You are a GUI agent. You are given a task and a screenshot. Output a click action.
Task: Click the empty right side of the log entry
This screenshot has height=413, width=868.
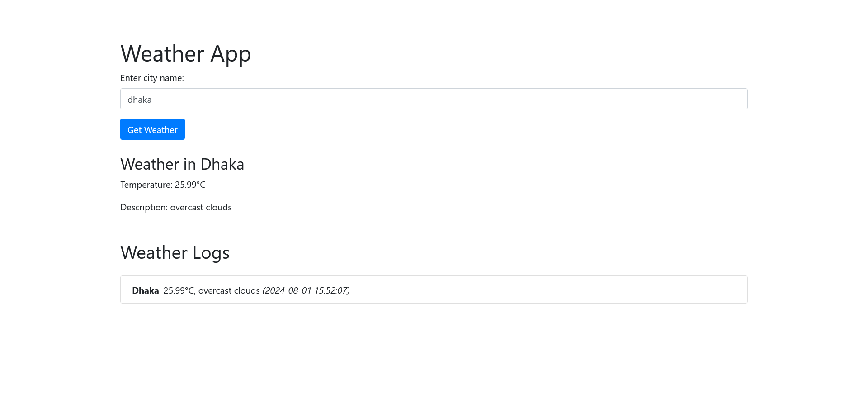[588, 290]
